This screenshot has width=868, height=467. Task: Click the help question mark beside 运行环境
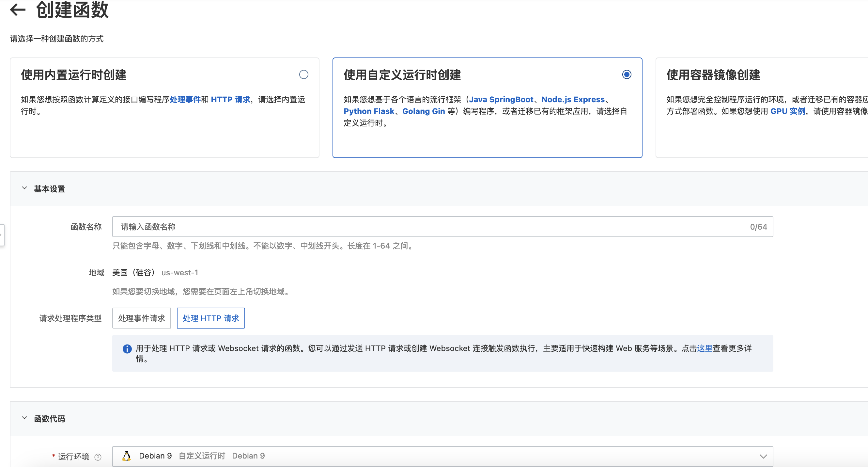98,457
